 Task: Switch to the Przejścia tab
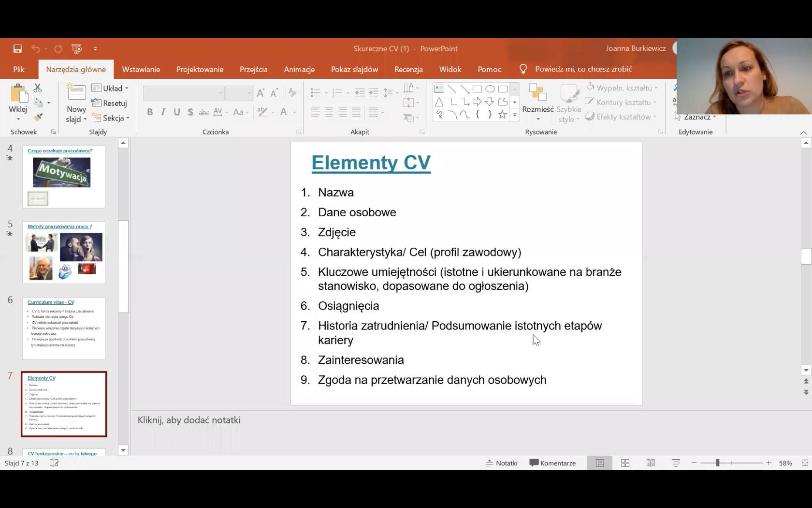(253, 69)
